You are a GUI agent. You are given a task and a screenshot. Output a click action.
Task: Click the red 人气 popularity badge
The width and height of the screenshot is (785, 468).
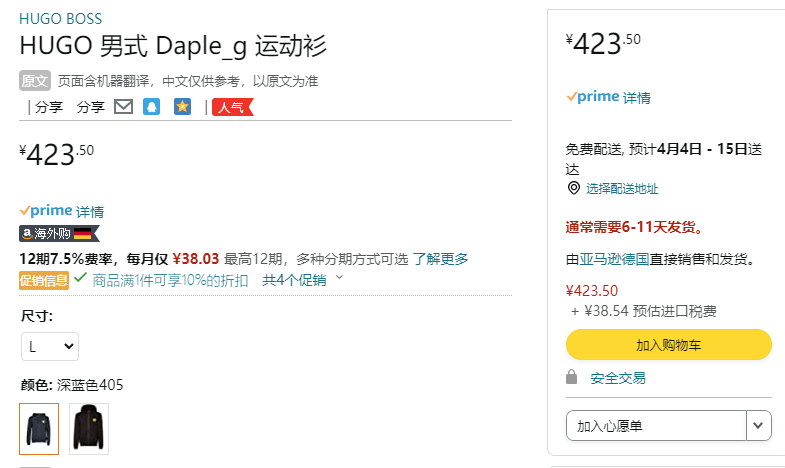coord(233,107)
